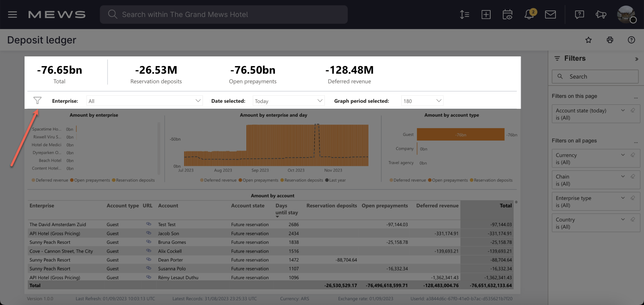Open URL link for Test Test row
The width and height of the screenshot is (644, 305).
(149, 224)
